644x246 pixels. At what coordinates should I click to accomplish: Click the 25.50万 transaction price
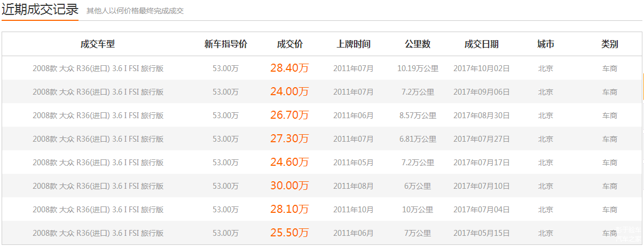[x=289, y=233]
